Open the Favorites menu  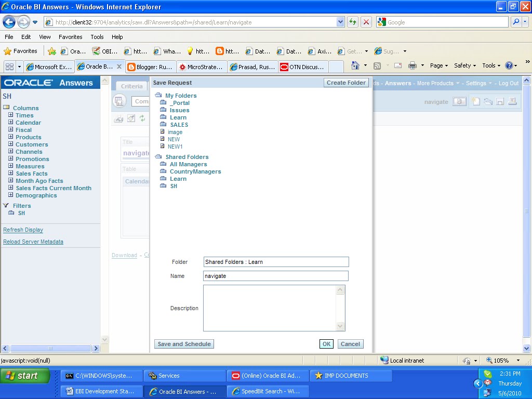tap(71, 37)
